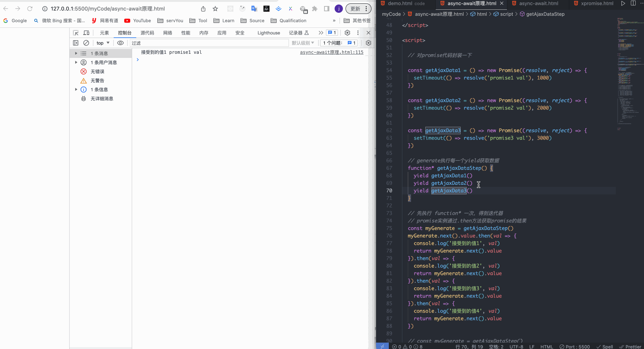Click the getAjaxDataStep breadcrumb
This screenshot has width=644, height=349.
click(x=542, y=14)
